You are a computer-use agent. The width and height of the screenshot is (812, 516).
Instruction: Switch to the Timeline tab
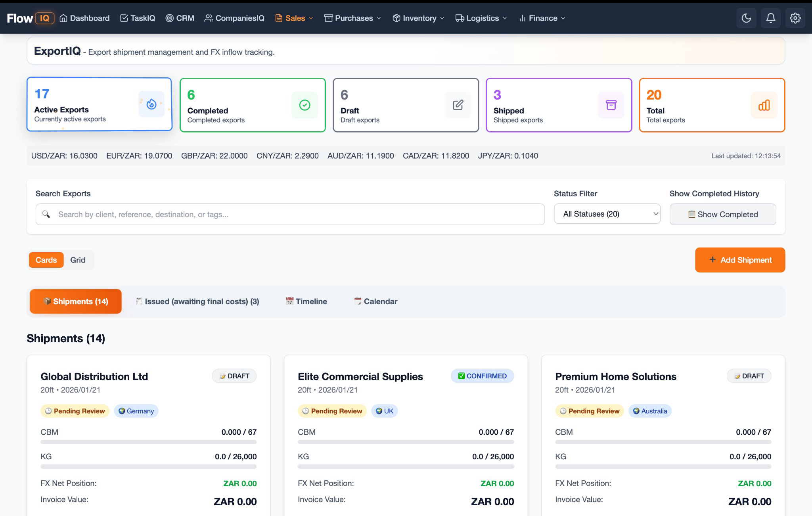tap(306, 301)
